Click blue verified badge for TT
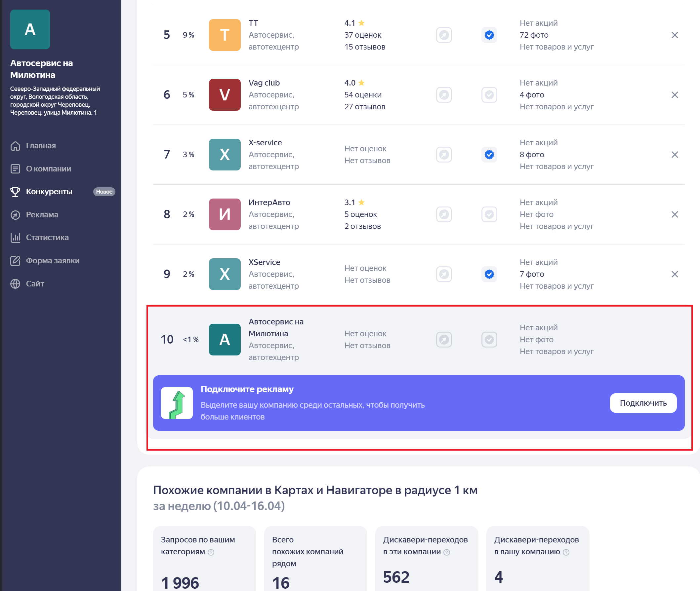 tap(489, 35)
